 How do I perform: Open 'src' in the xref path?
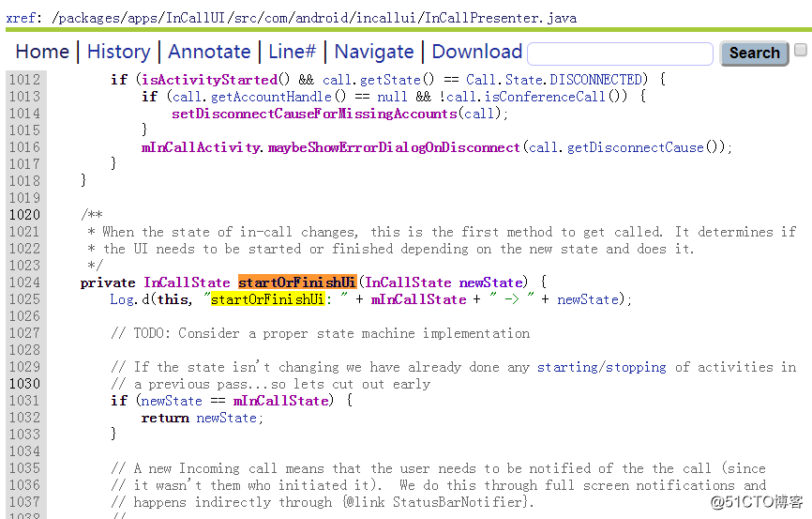tap(246, 18)
